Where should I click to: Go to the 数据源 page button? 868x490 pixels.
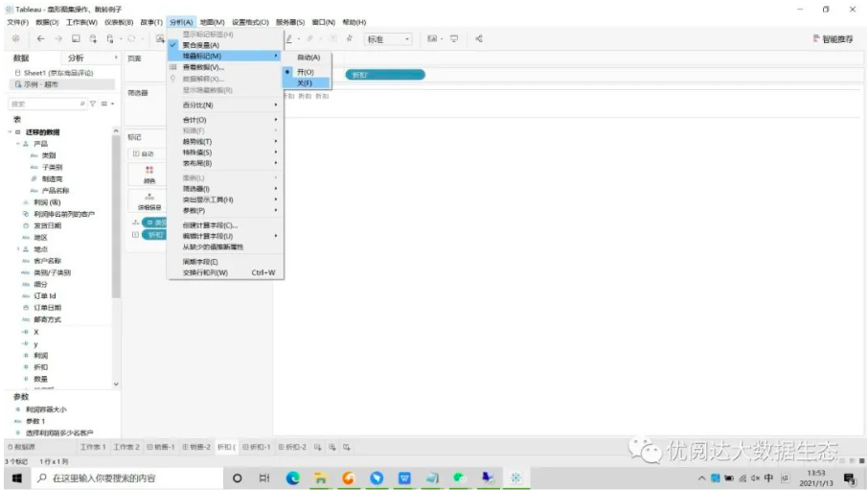(x=21, y=447)
